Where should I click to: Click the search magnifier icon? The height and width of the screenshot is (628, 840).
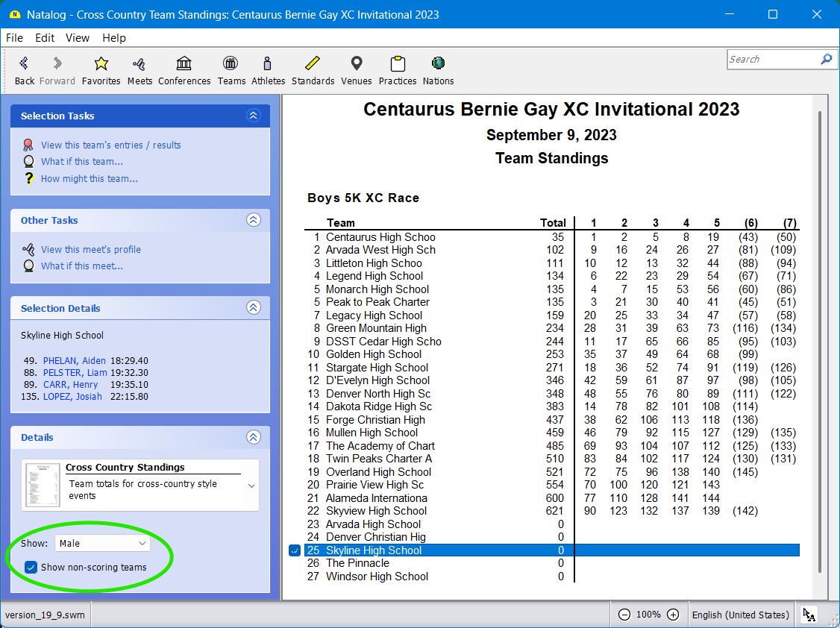coord(826,60)
